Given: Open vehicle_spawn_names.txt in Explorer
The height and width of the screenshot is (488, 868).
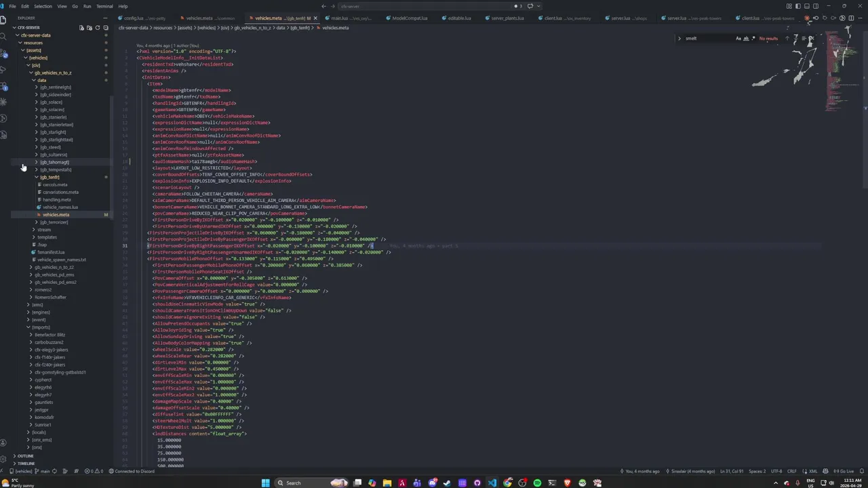Looking at the screenshot, I should [x=61, y=260].
